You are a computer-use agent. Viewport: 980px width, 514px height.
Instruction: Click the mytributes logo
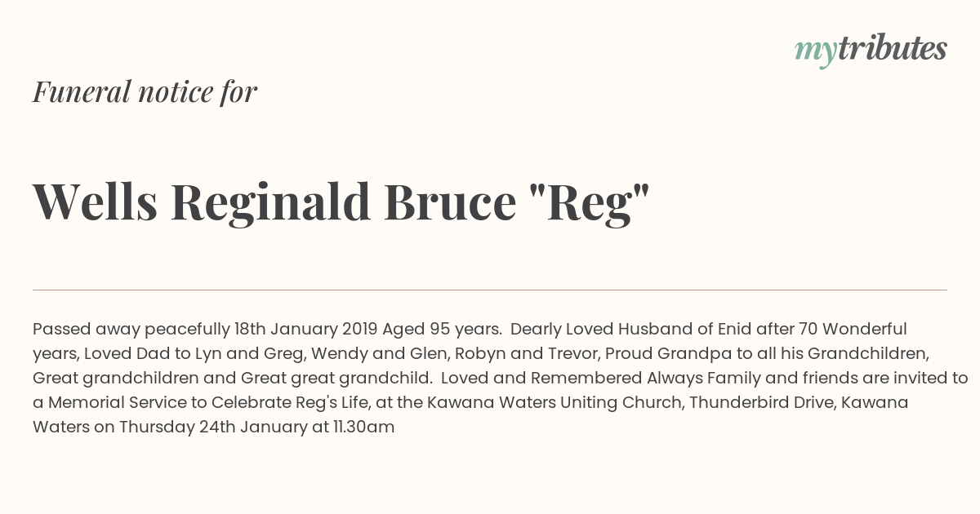[871, 50]
